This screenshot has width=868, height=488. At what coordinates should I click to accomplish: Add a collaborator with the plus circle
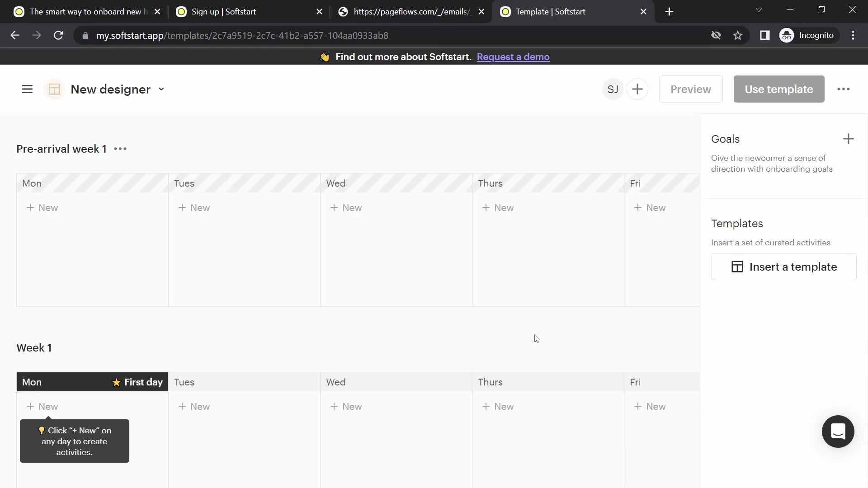(637, 89)
